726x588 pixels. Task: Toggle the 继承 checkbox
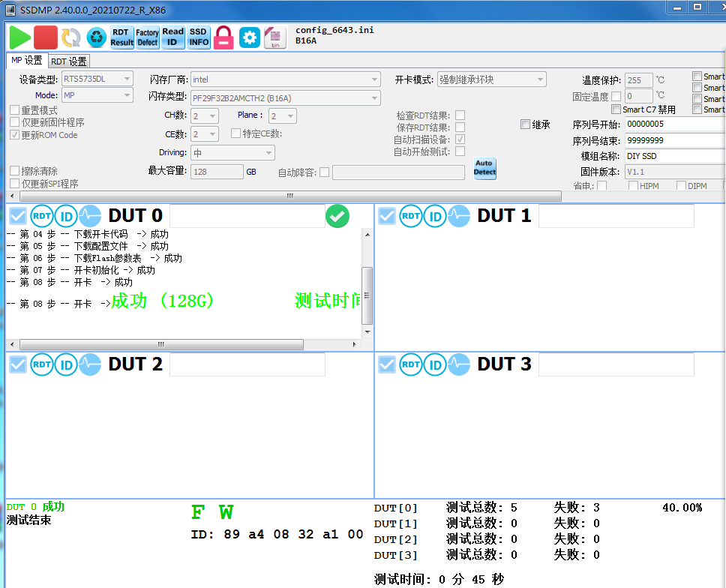click(525, 124)
